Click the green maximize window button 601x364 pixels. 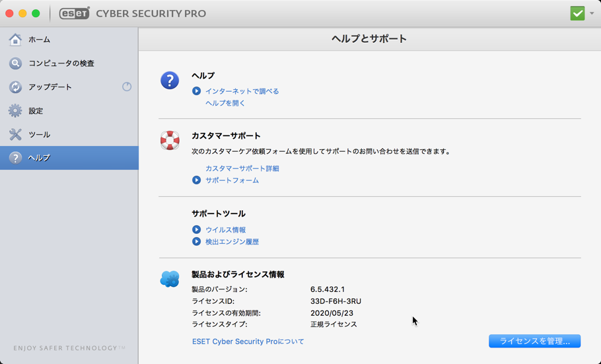tap(36, 13)
